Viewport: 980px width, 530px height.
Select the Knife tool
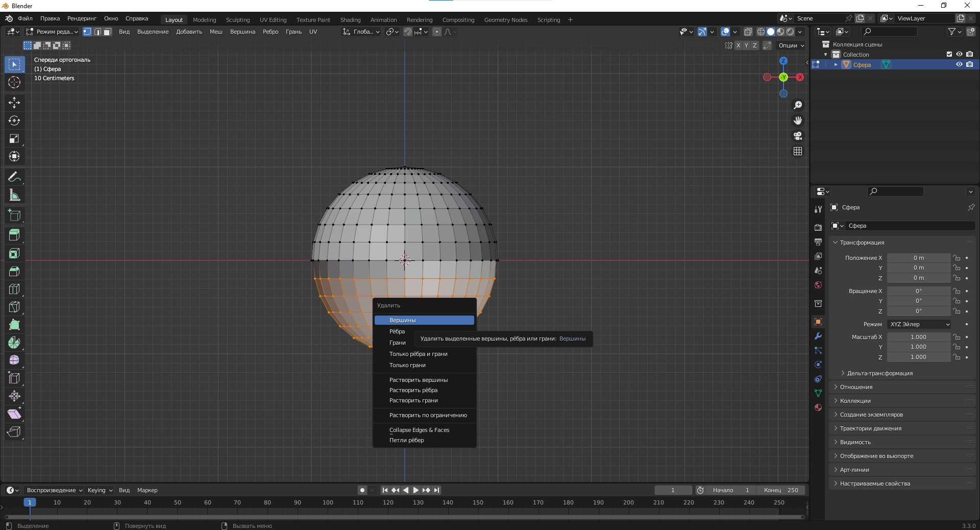click(x=14, y=307)
